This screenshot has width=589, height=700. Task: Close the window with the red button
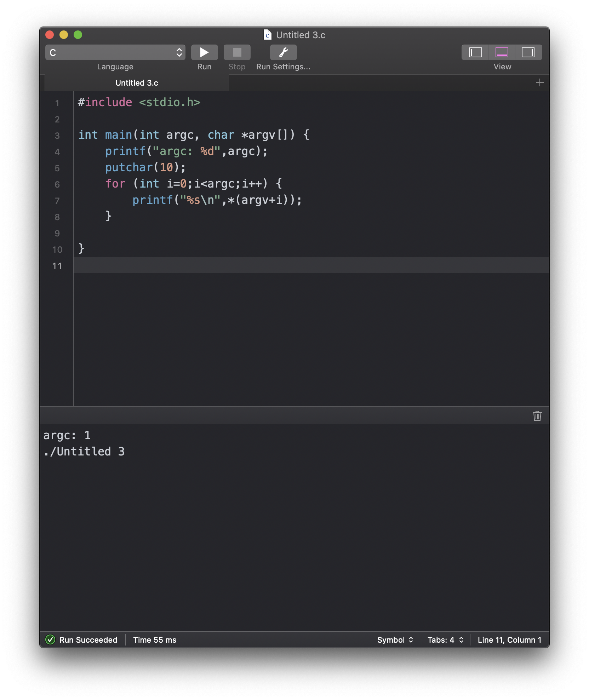click(50, 35)
